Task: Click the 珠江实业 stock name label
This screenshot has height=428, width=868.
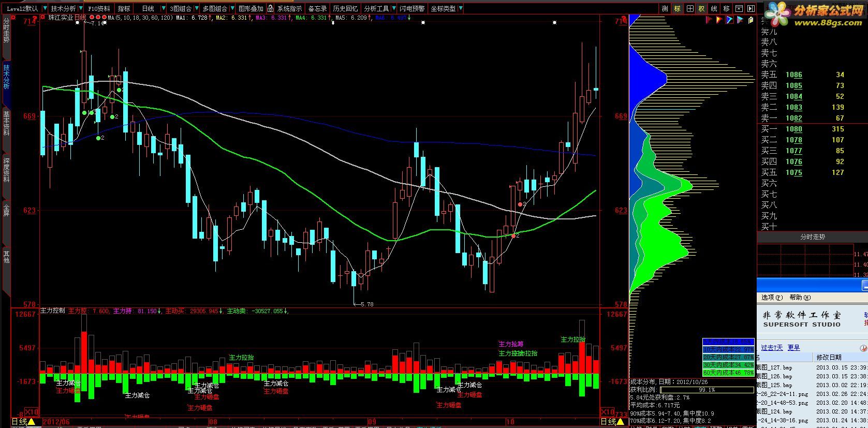Action: pos(61,18)
